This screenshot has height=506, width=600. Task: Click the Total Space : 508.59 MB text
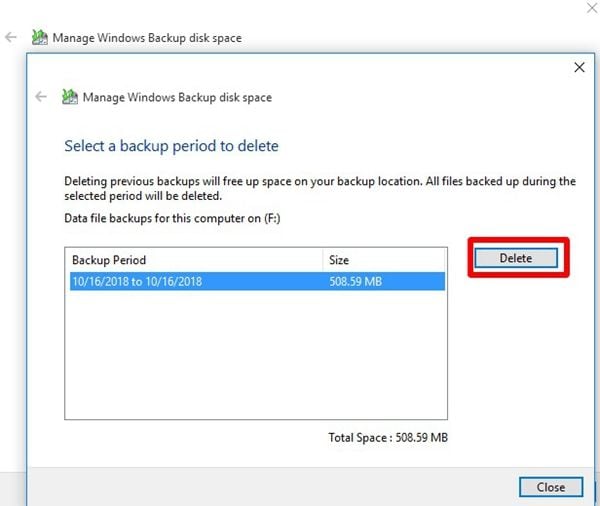coord(388,437)
